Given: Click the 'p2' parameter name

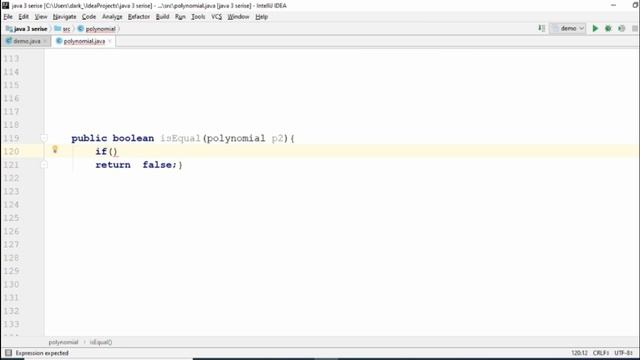Looking at the screenshot, I should (278, 138).
